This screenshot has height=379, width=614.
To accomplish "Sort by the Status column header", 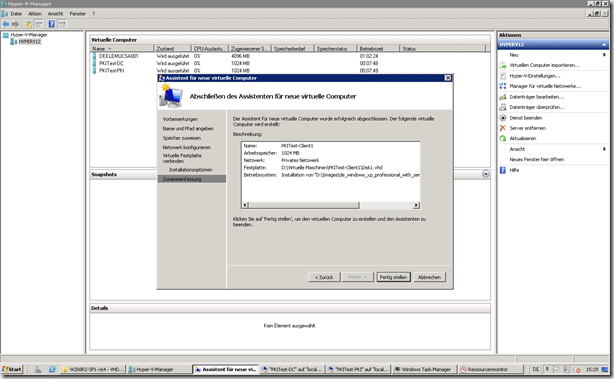I will tap(442, 49).
